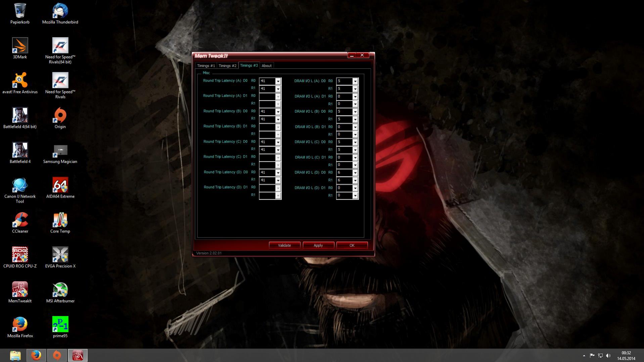
Task: Open Battlefield 4(64 bit) shortcut
Action: pos(20,118)
